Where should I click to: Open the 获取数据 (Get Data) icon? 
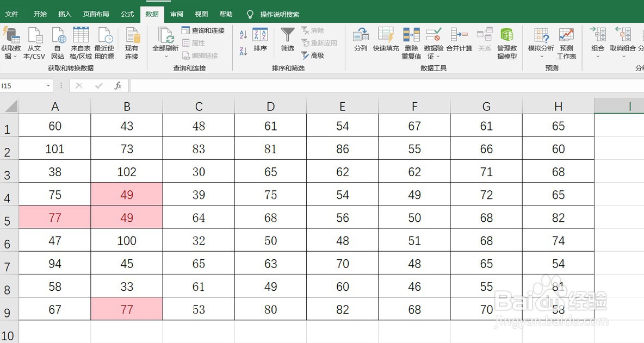[11, 35]
